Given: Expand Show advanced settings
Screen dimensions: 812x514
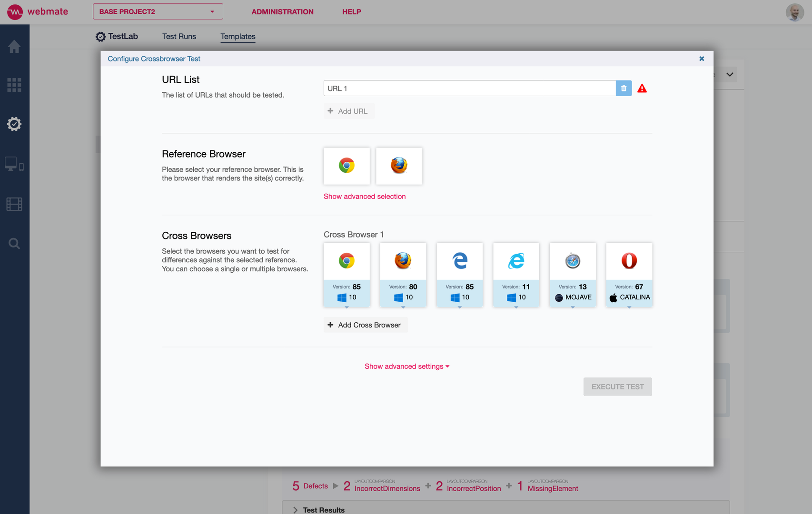Looking at the screenshot, I should click(407, 366).
